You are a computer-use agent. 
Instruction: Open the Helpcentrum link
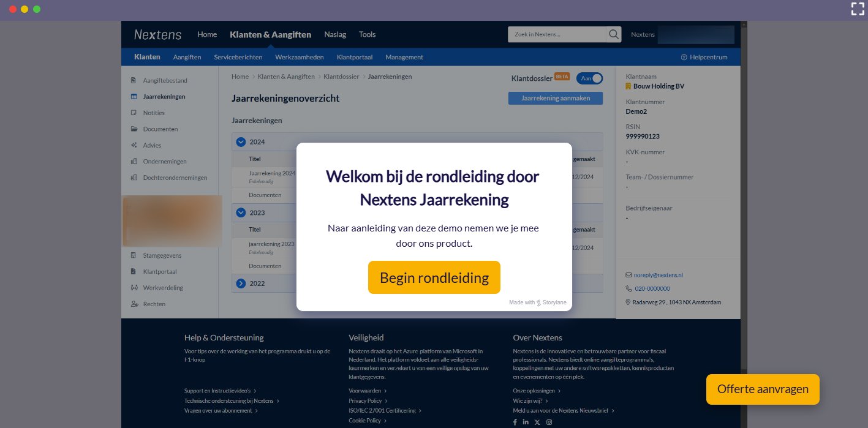pos(704,57)
